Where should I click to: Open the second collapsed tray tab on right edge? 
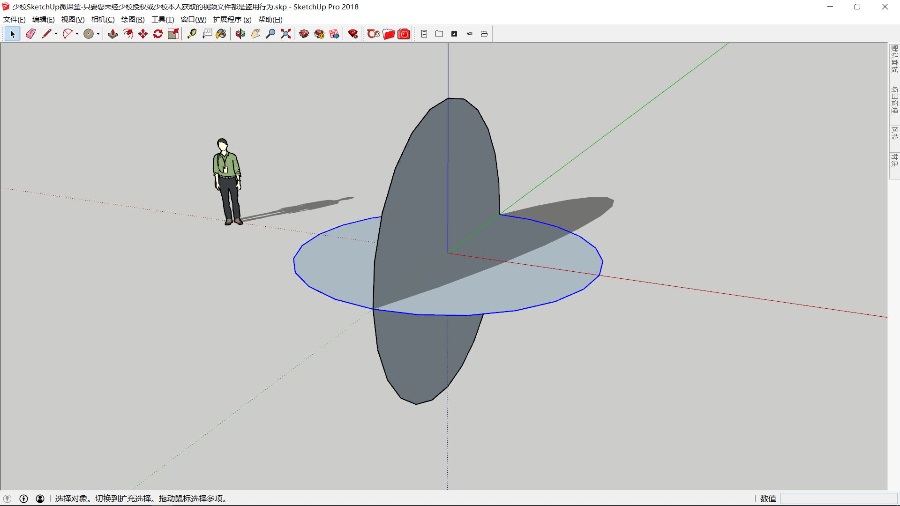[x=894, y=99]
